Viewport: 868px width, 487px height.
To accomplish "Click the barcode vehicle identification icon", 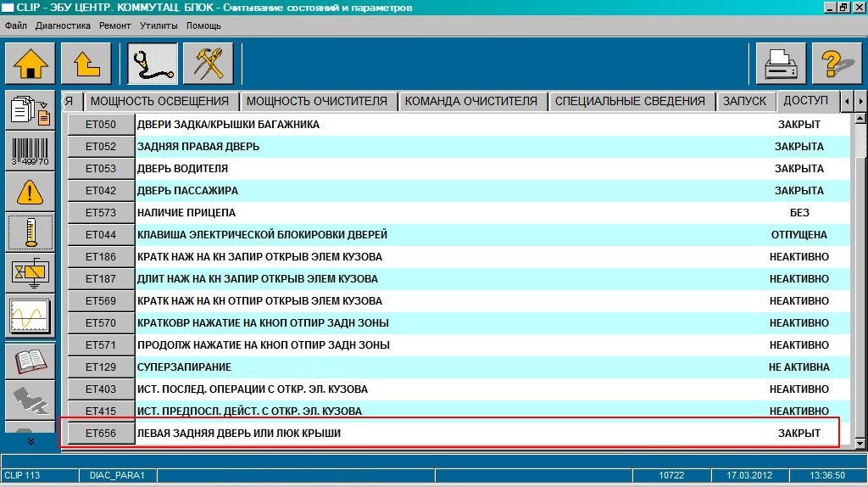I will (x=30, y=150).
